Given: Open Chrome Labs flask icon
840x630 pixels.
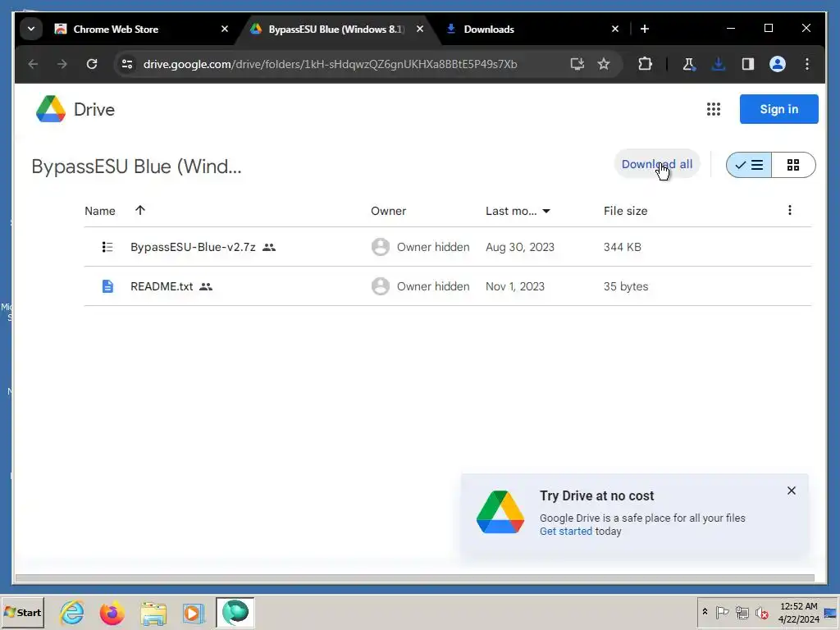Looking at the screenshot, I should [x=689, y=64].
